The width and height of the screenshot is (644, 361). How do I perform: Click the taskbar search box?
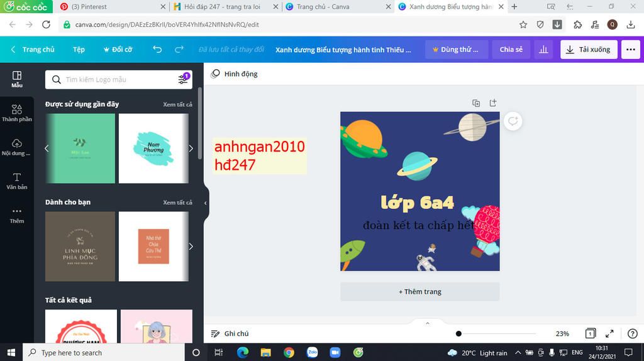(104, 352)
